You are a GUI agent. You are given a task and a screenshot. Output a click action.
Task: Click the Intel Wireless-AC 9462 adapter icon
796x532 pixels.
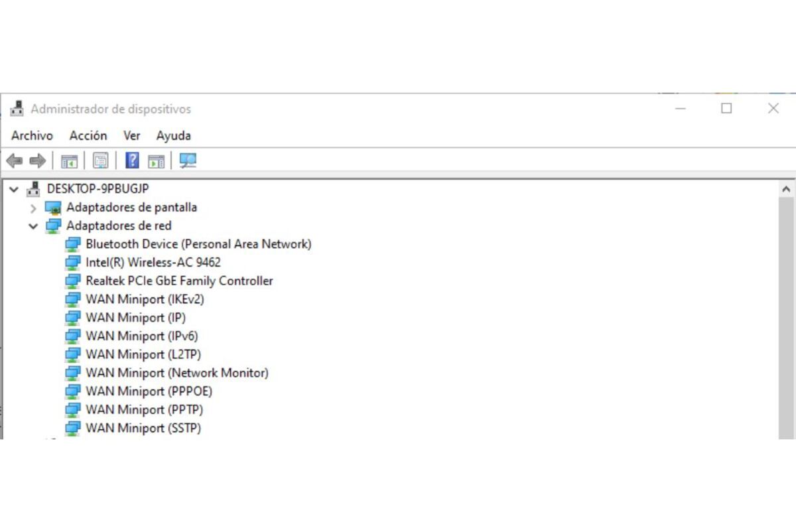(x=73, y=263)
